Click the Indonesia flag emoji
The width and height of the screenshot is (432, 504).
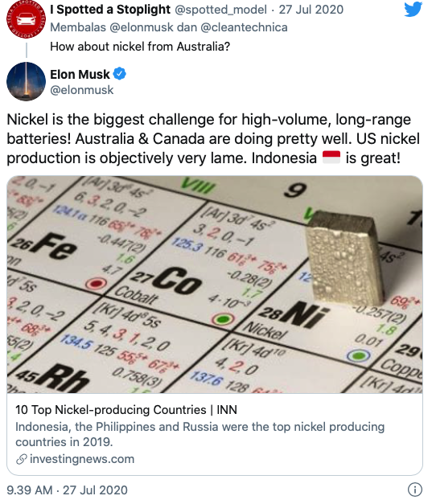coord(331,158)
